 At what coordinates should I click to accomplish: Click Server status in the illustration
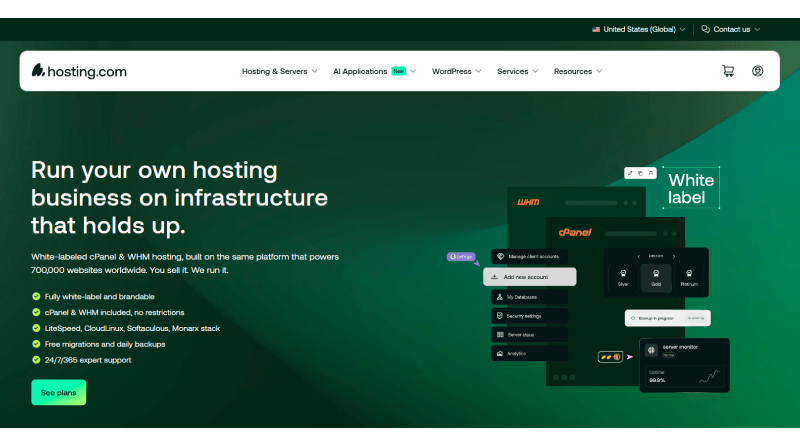point(529,335)
